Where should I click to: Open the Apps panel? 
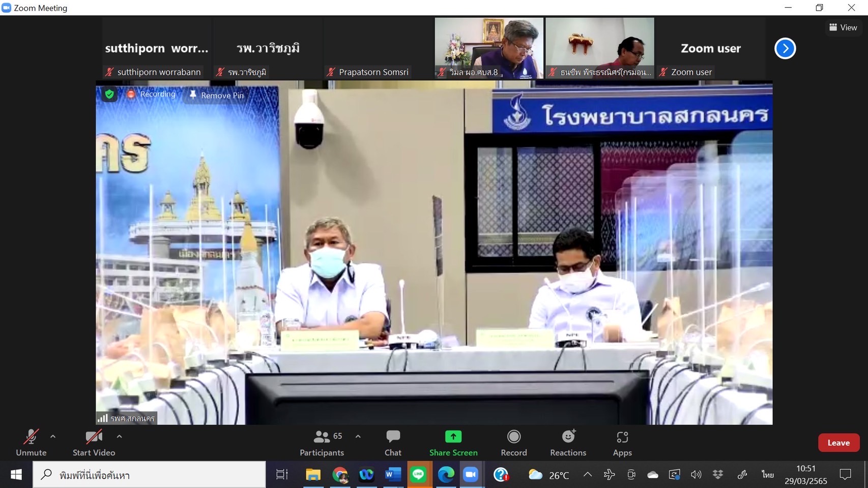pyautogui.click(x=622, y=443)
